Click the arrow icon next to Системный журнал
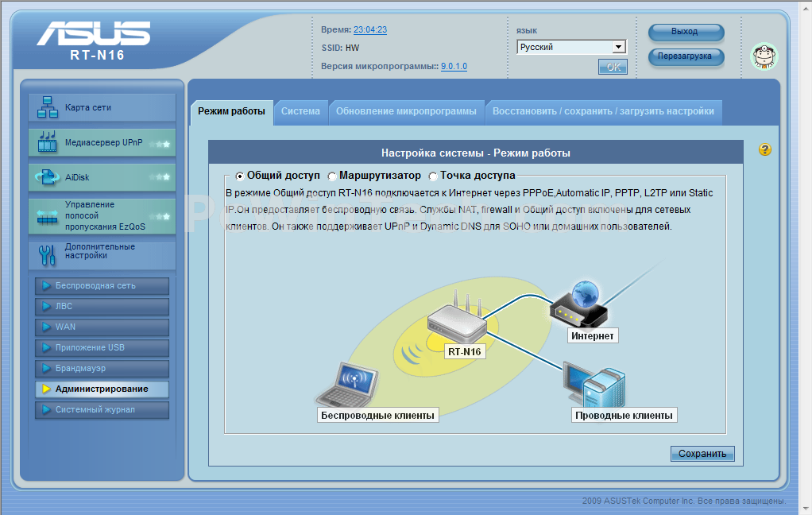812x515 pixels. [x=46, y=410]
